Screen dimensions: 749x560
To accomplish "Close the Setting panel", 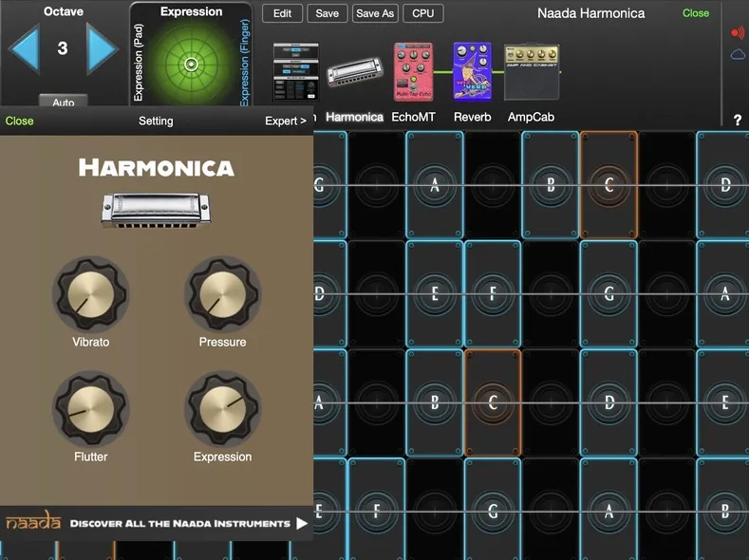I will 19,121.
